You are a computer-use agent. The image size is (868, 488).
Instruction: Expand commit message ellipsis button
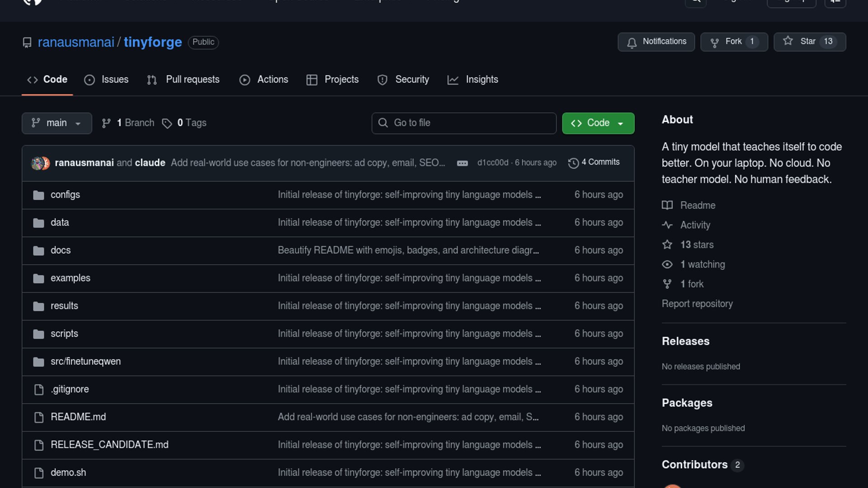[462, 163]
